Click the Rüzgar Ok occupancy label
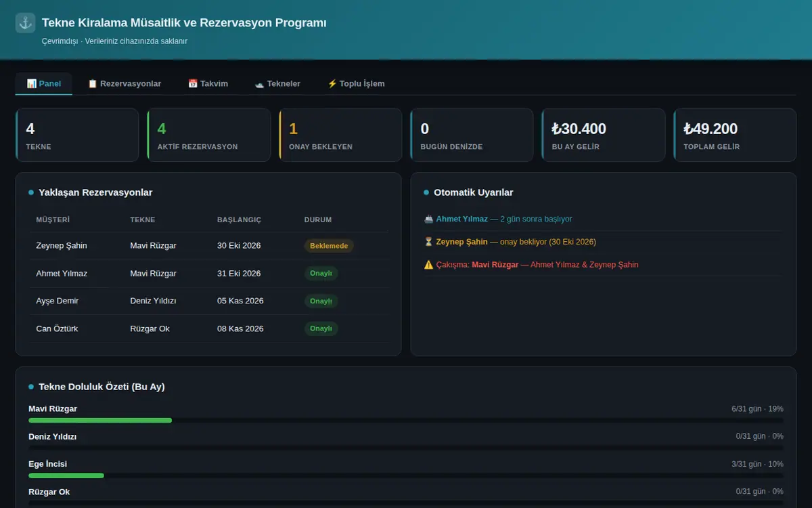This screenshot has width=812, height=508. (49, 492)
